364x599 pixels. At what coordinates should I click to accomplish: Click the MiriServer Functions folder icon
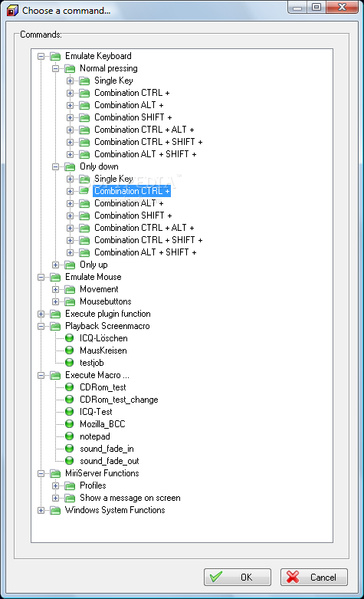(x=55, y=474)
